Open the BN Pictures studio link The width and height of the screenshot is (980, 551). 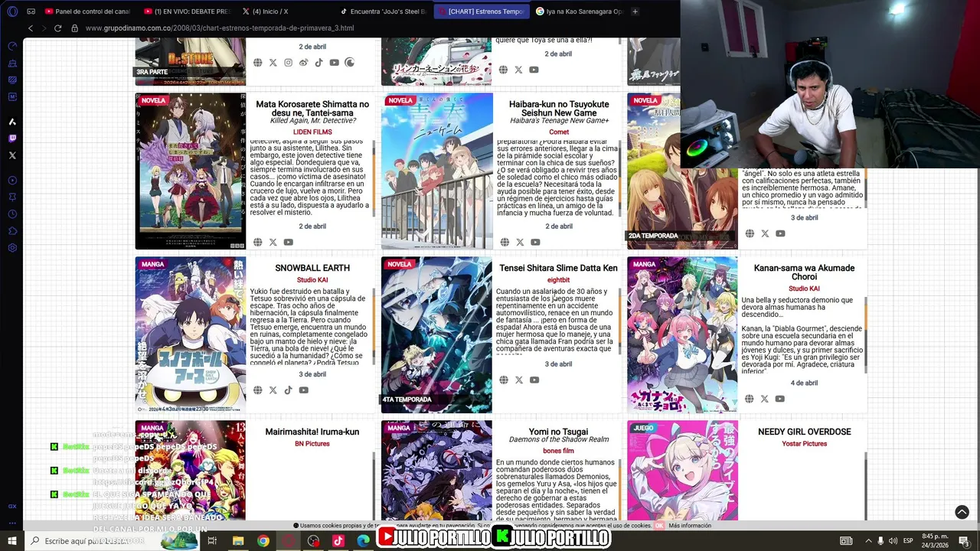312,444
